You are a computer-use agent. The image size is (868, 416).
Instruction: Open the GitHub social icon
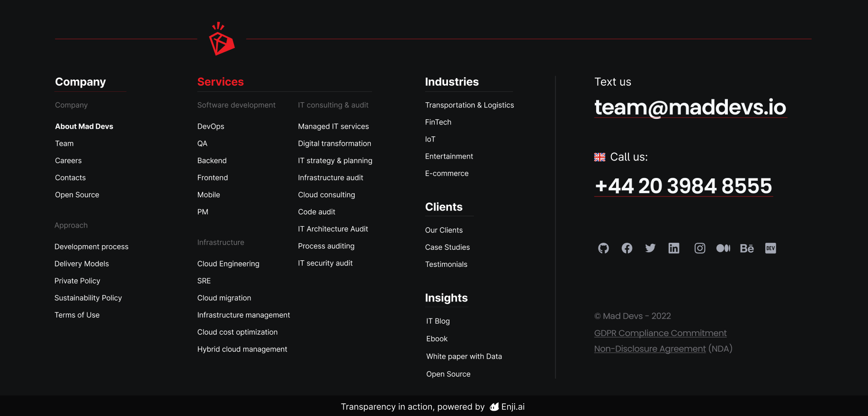pos(603,248)
